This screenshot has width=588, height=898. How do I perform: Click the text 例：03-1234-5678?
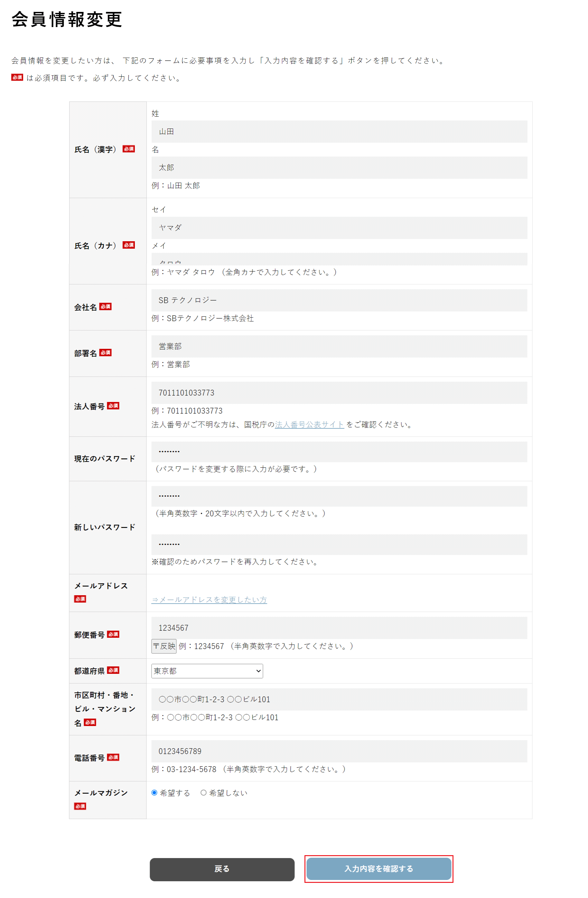[x=184, y=769]
